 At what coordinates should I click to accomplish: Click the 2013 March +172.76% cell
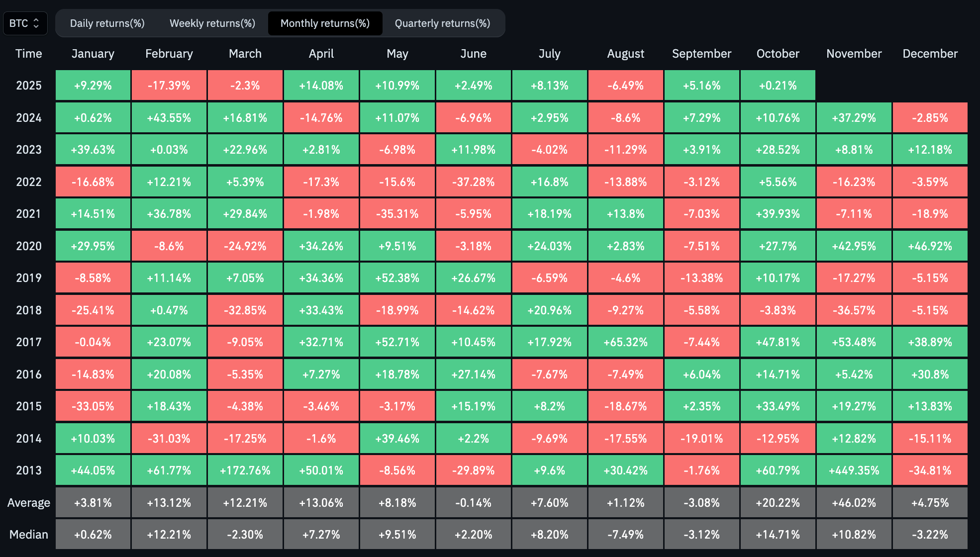245,470
